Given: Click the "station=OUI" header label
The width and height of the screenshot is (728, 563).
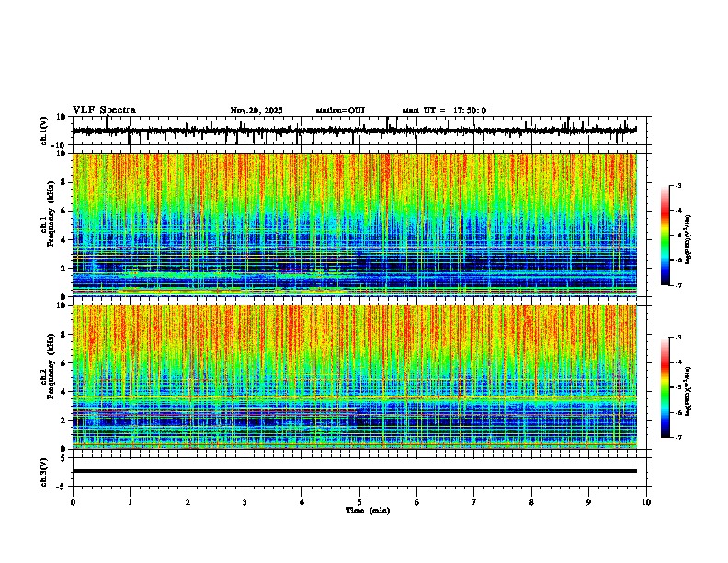Looking at the screenshot, I should (340, 110).
